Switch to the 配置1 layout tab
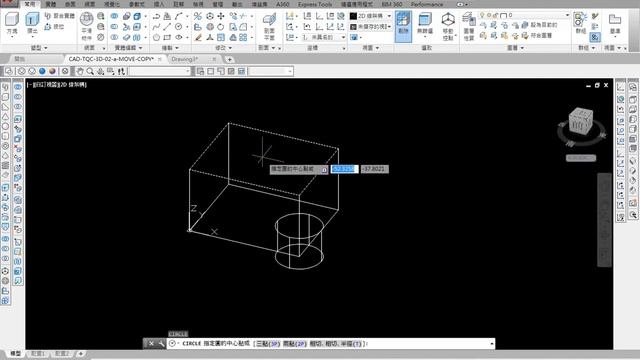640x360 pixels. click(x=38, y=353)
